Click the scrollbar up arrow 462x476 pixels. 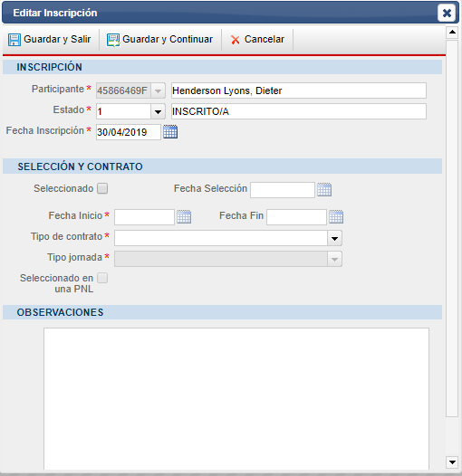(452, 33)
